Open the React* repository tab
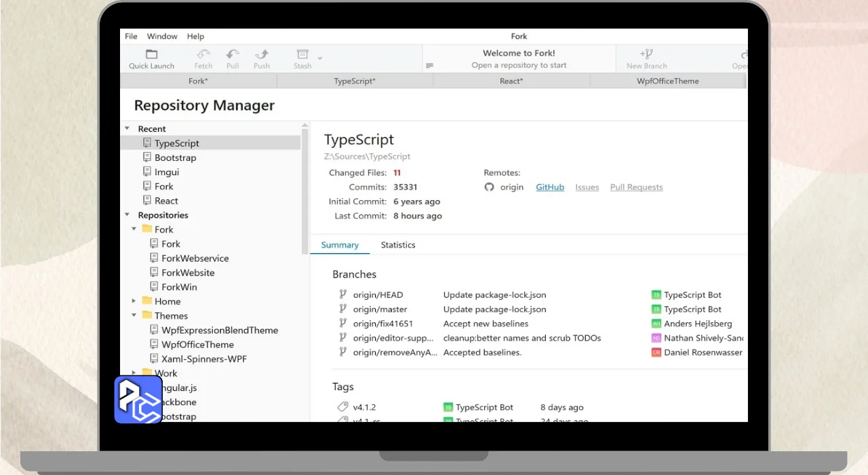 pyautogui.click(x=511, y=81)
